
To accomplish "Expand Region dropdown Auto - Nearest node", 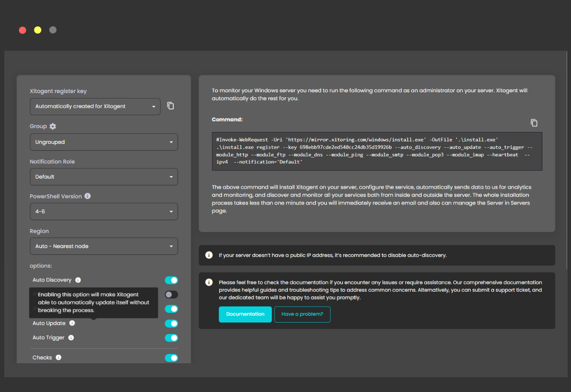I will click(x=104, y=246).
